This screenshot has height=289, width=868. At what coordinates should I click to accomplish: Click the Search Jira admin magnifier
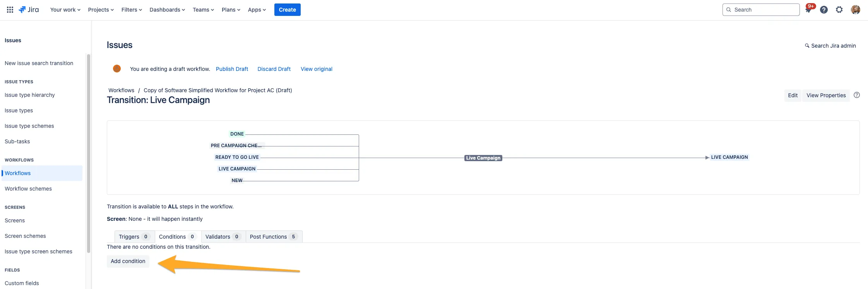tap(807, 46)
